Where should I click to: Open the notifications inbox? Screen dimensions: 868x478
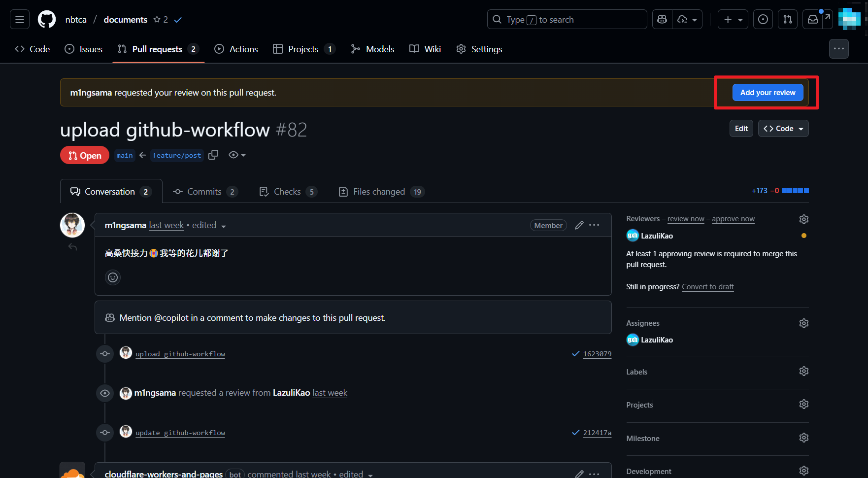(x=813, y=20)
